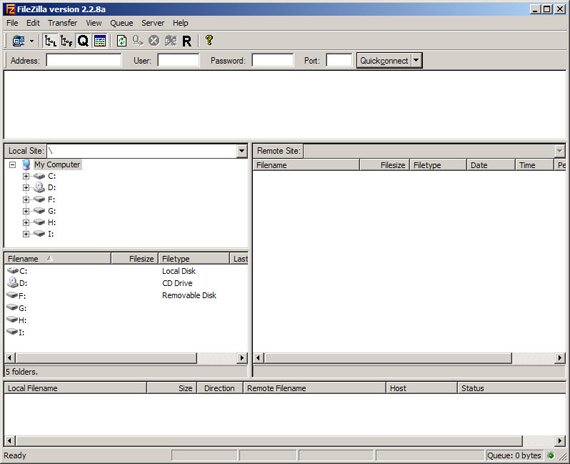Select My Computer in the local tree
This screenshot has height=464, width=570.
click(x=57, y=165)
